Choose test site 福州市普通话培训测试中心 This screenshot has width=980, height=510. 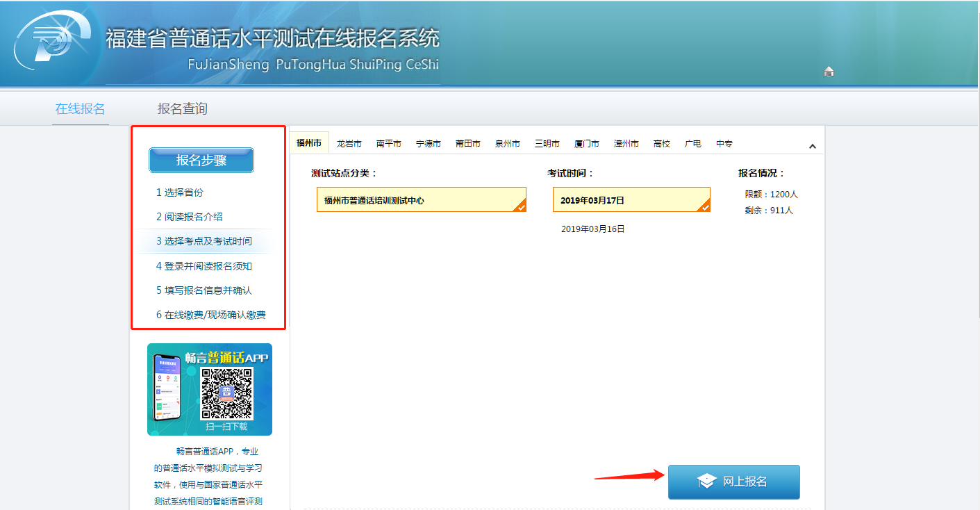(x=422, y=199)
